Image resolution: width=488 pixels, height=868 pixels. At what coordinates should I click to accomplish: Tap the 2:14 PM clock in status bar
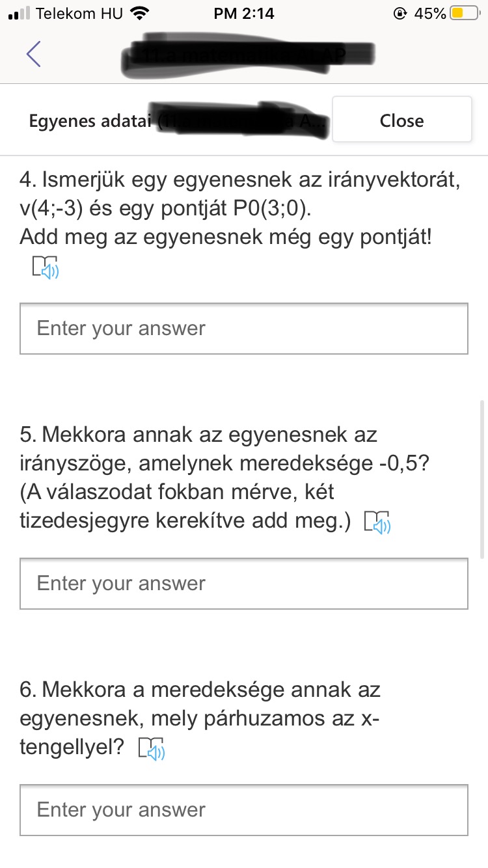coord(244,13)
